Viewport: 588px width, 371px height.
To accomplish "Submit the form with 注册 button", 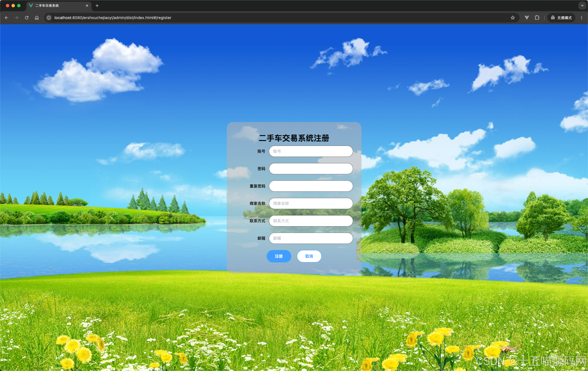I will click(279, 256).
